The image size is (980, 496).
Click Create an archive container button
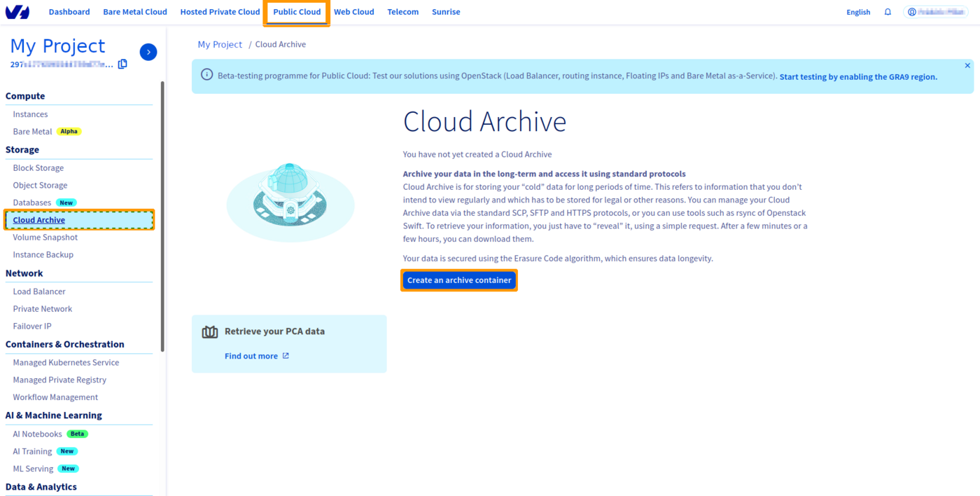coord(459,280)
